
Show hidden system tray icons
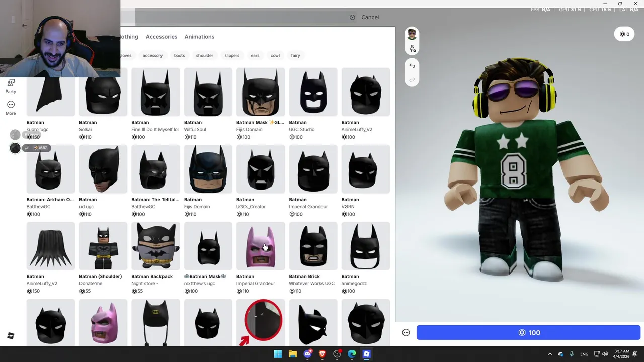(550, 354)
